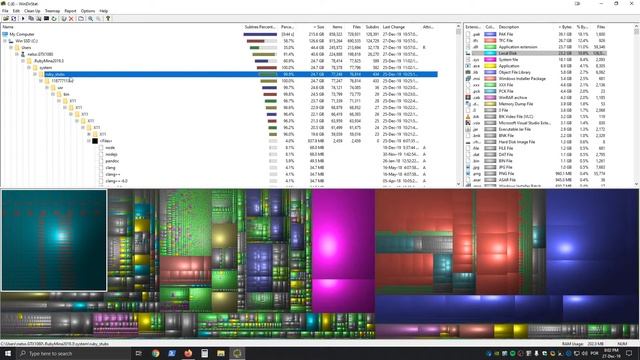Sort by the Subtree Percentage column header
Screen dimensions: 640x360
click(x=260, y=27)
